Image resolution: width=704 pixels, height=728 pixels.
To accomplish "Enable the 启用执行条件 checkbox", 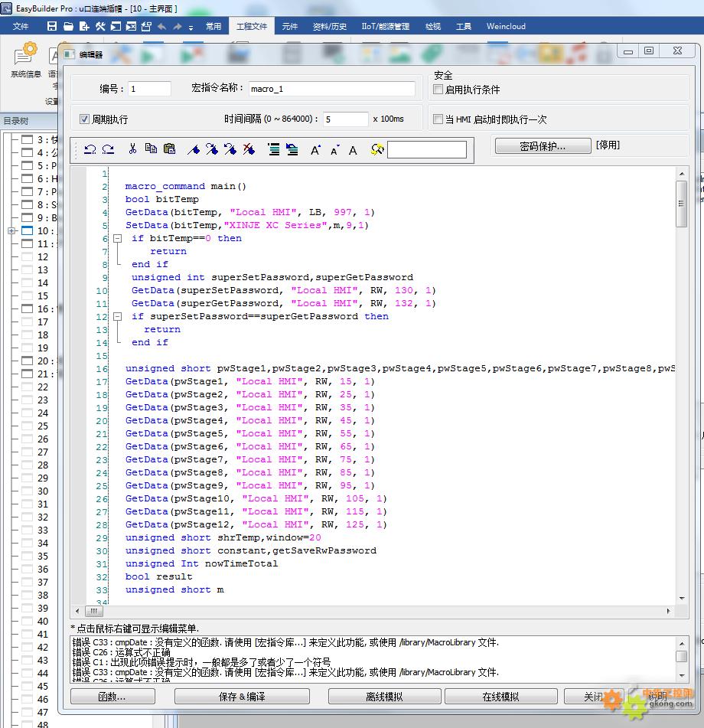I will (438, 89).
